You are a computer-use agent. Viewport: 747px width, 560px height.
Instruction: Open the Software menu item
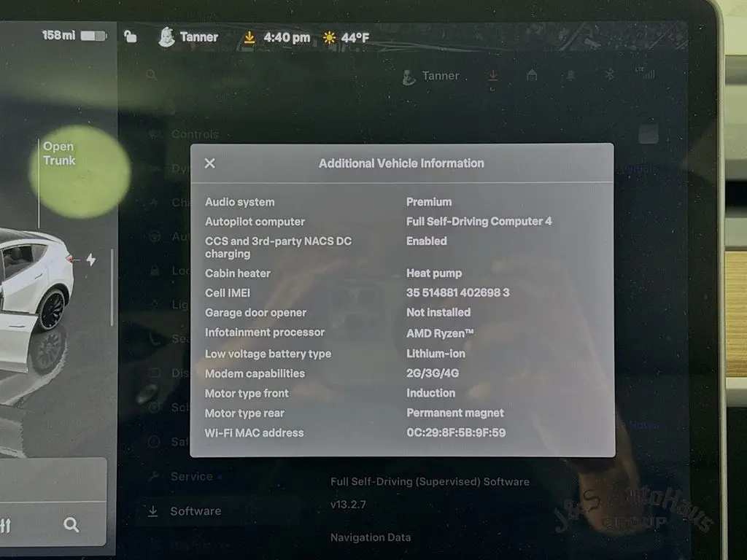196,511
